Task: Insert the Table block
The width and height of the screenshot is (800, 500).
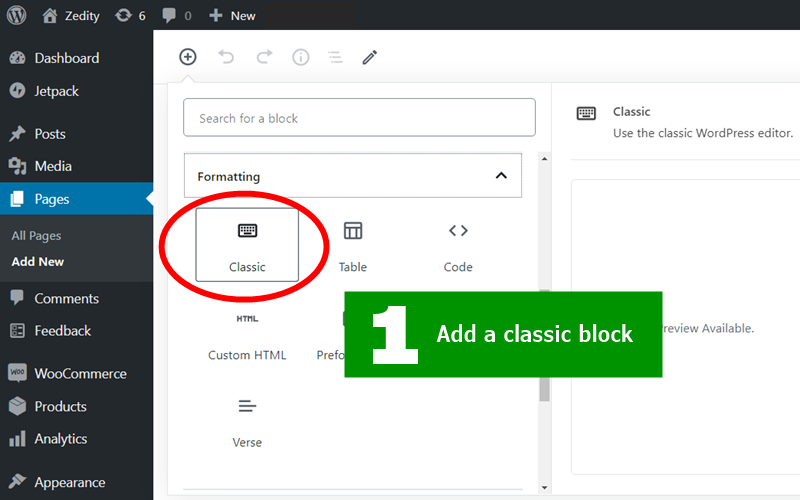Action: point(353,246)
